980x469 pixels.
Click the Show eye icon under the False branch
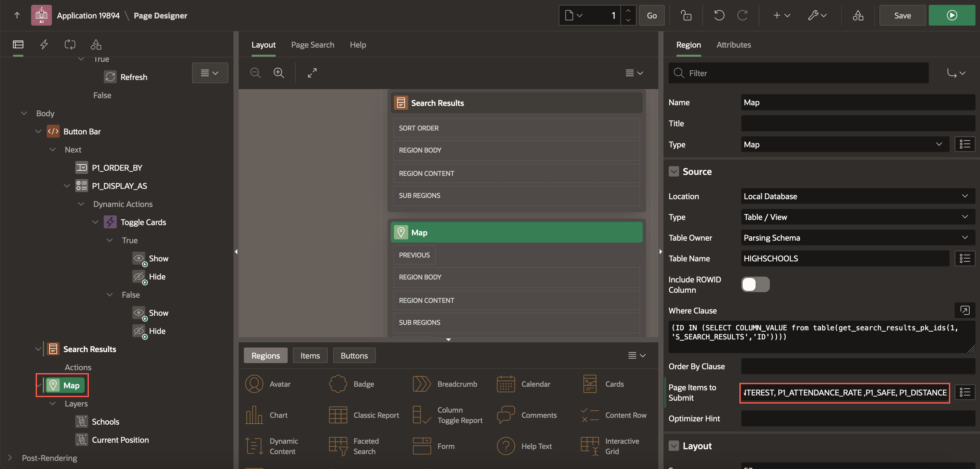(138, 313)
